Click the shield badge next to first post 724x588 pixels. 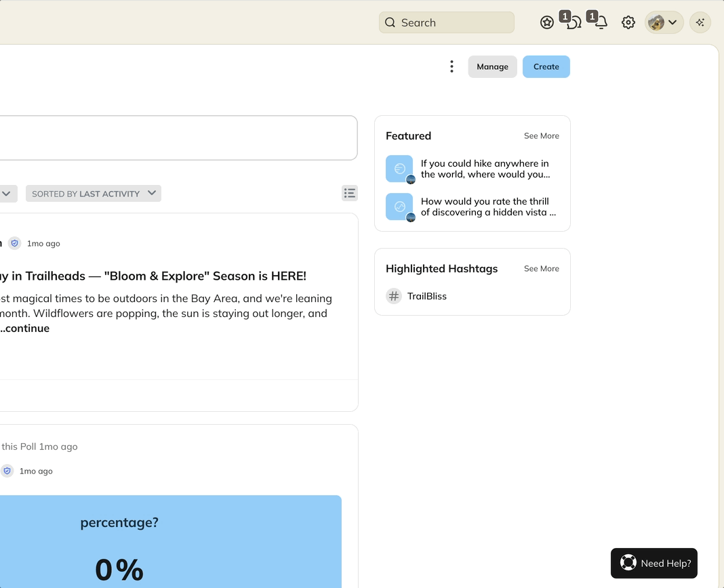[15, 243]
